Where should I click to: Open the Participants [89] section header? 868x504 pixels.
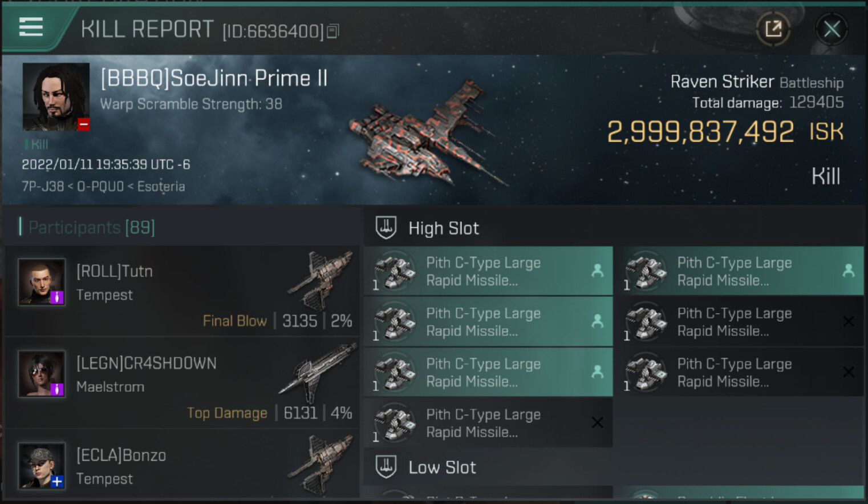(x=91, y=227)
